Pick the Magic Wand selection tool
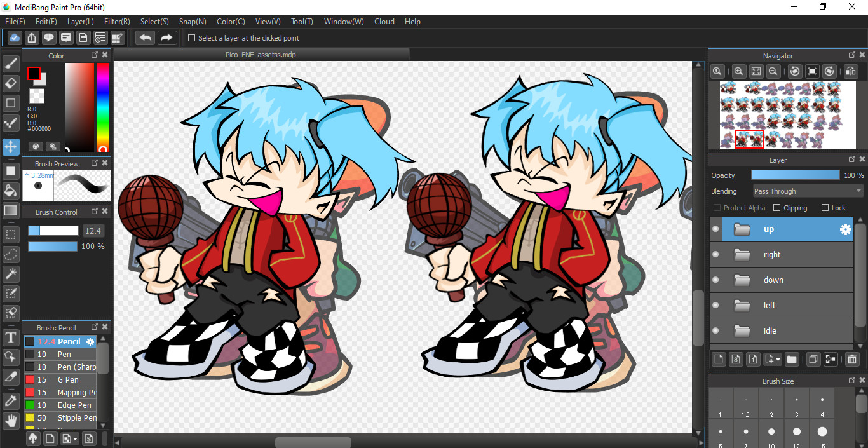868x448 pixels. (11, 274)
